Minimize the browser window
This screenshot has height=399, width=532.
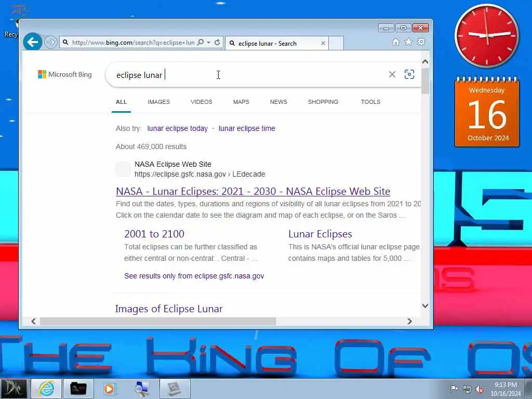387,28
